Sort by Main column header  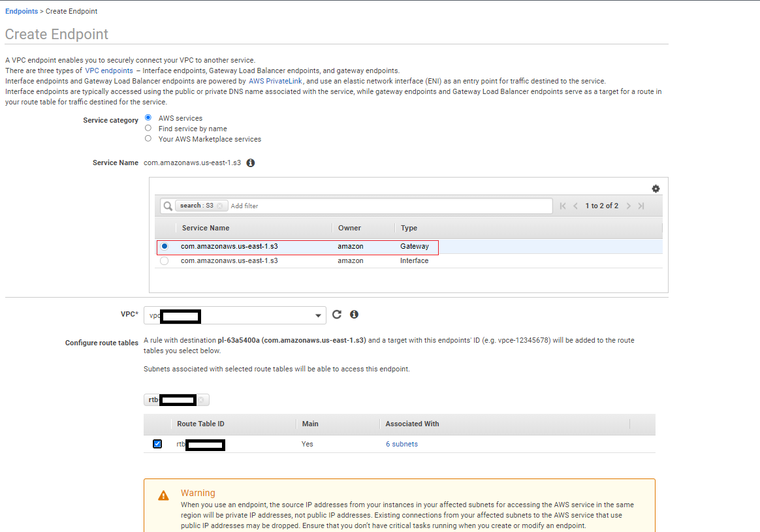pyautogui.click(x=310, y=424)
